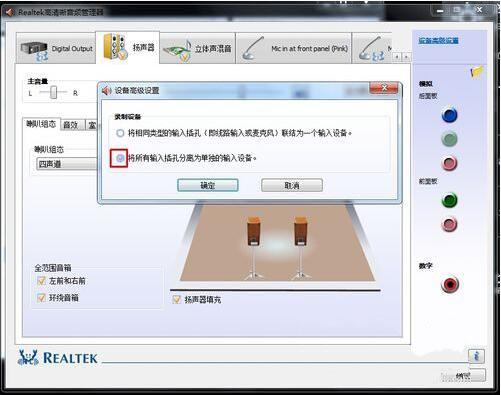This screenshot has width=501, height=395.
Task: Click the information icon at bottom right
Action: click(476, 356)
